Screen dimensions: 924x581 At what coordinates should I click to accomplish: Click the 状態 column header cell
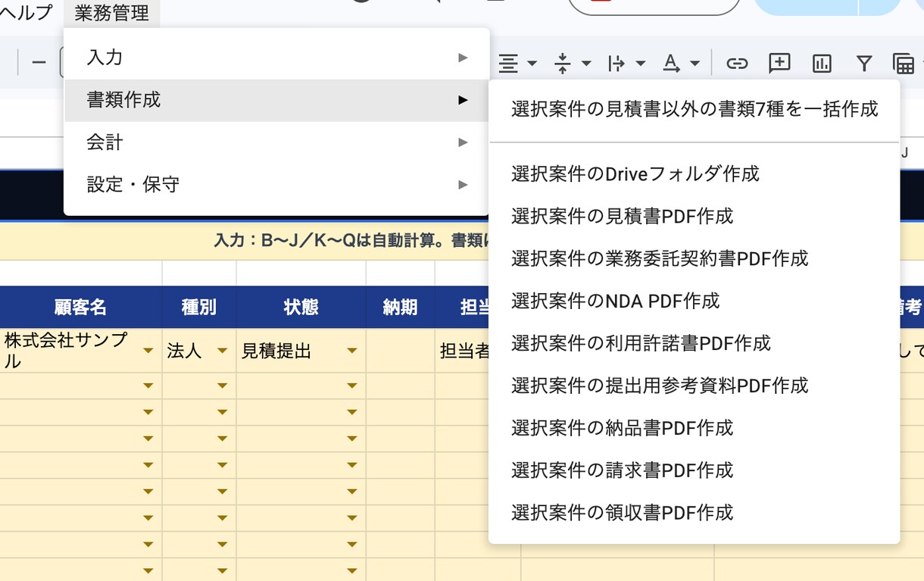tap(301, 307)
